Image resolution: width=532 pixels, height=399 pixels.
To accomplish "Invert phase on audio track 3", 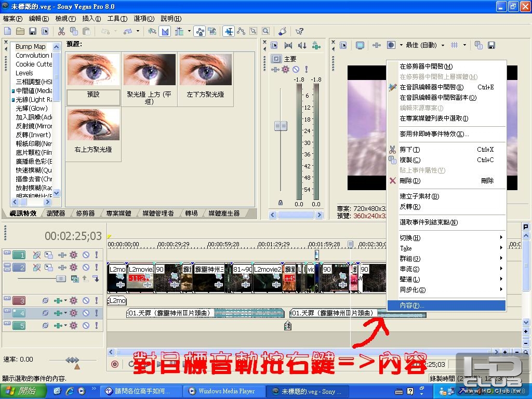I will [x=45, y=301].
